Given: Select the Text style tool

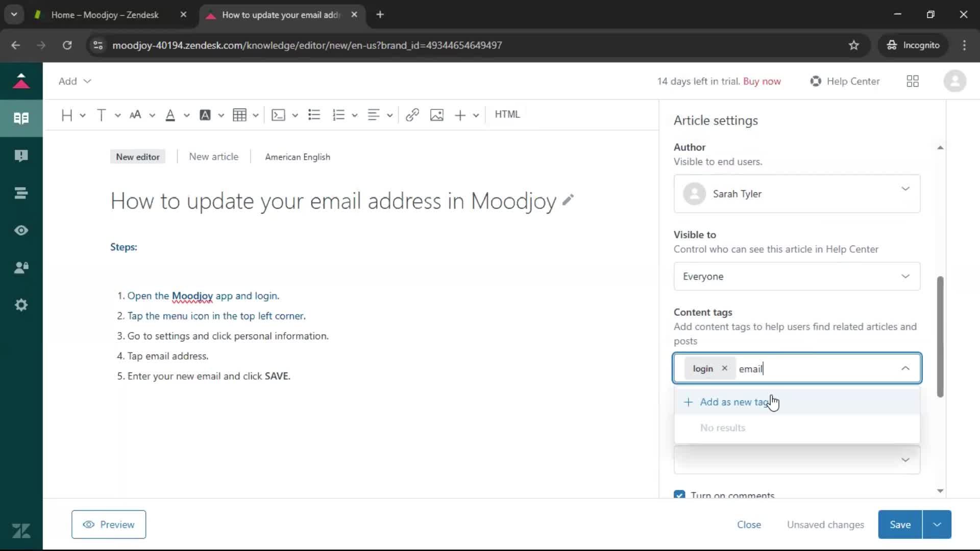Looking at the screenshot, I should 101,115.
